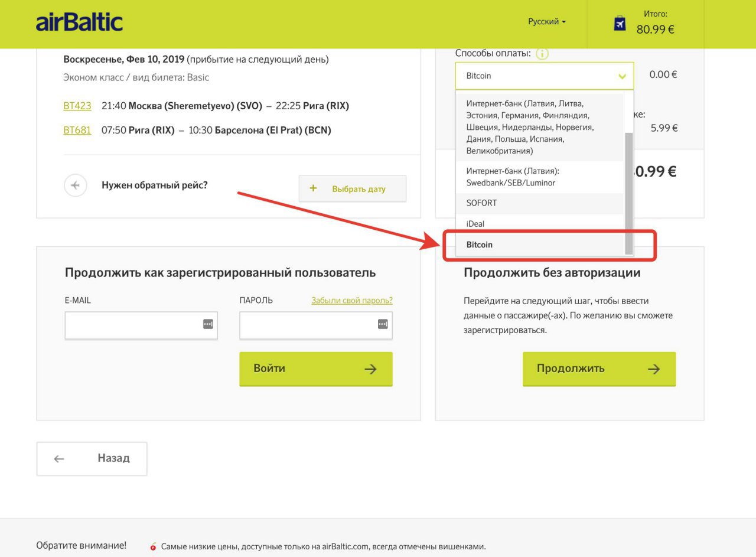Image resolution: width=756 pixels, height=557 pixels.
Task: Click the return flight airplane icon
Action: [75, 185]
